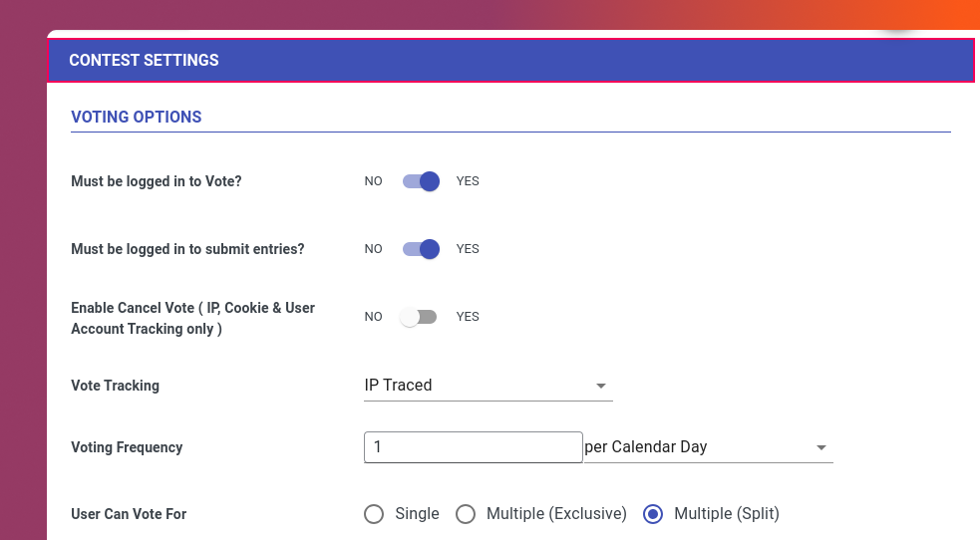Toggle Must be logged in to Vote switch

(421, 181)
